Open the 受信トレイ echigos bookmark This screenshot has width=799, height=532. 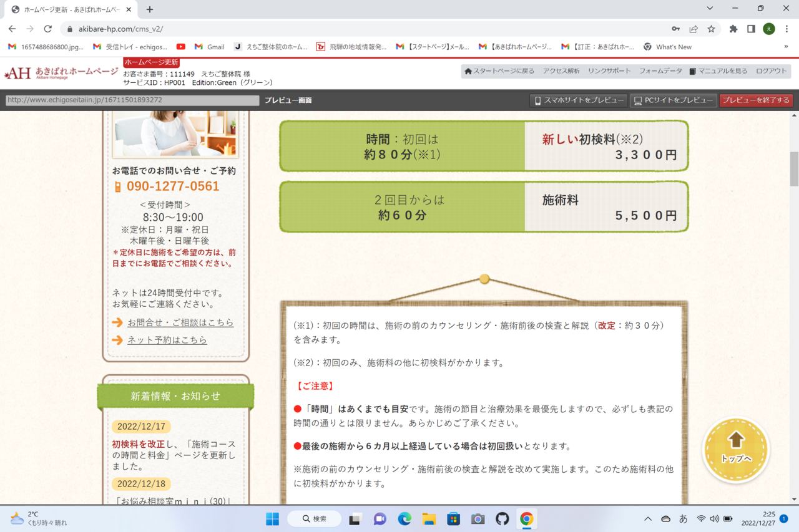coord(130,47)
